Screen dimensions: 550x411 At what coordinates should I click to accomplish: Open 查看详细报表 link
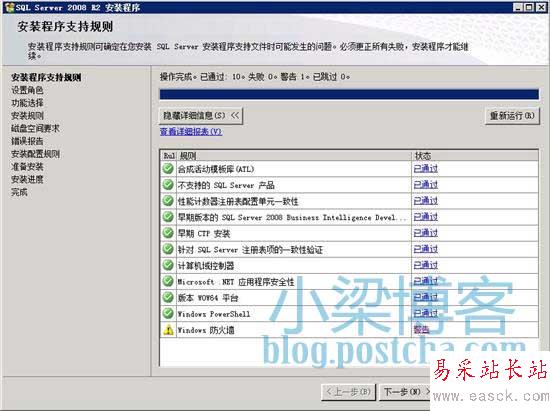click(x=191, y=132)
